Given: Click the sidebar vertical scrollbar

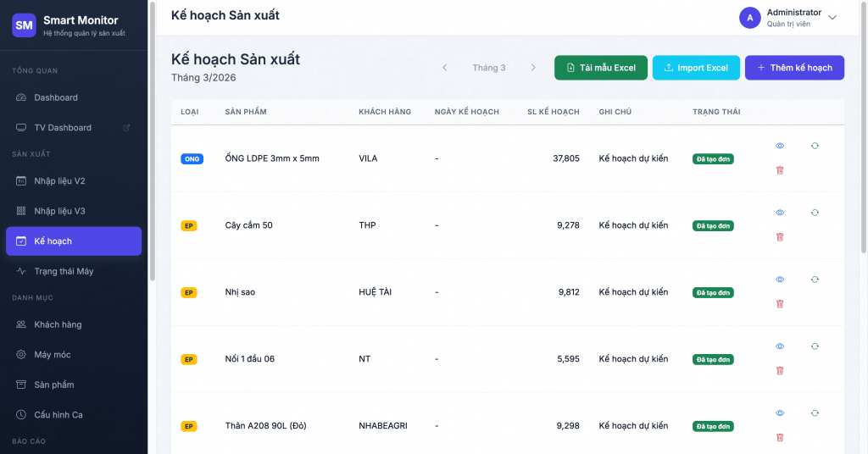Looking at the screenshot, I should click(153, 144).
